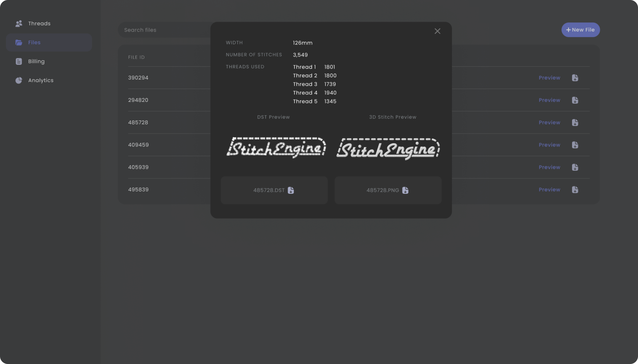Close the file preview dialog
This screenshot has width=638, height=364.
[x=437, y=31]
